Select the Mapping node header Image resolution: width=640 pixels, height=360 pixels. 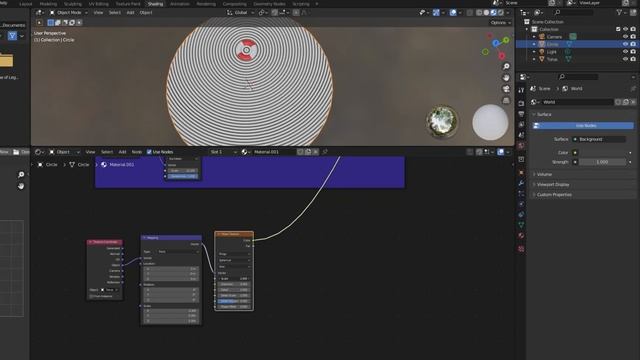pos(171,238)
